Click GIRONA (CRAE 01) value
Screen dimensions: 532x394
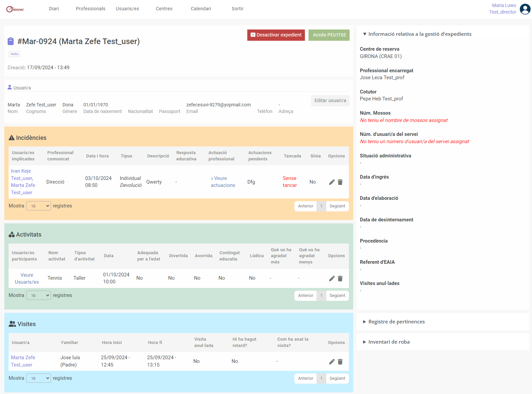[x=381, y=56]
